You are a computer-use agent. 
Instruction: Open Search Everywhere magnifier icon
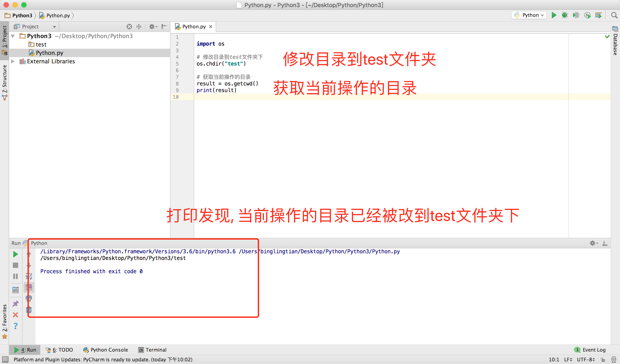coord(614,15)
